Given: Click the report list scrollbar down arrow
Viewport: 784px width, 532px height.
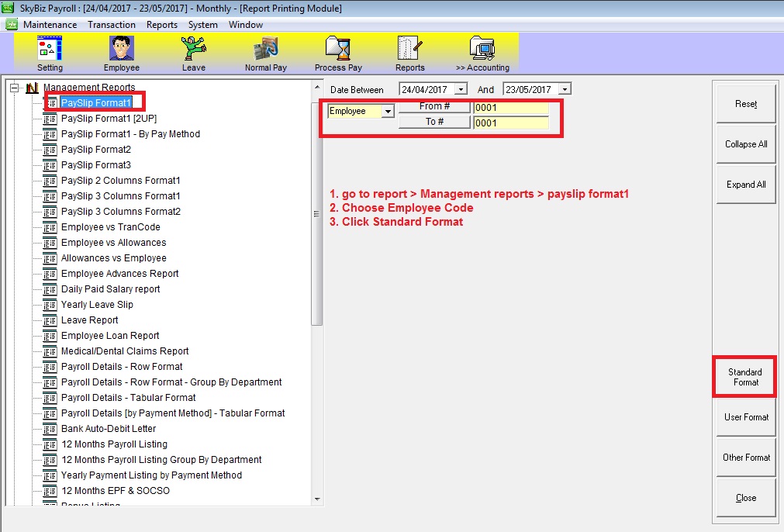Looking at the screenshot, I should click(x=316, y=499).
